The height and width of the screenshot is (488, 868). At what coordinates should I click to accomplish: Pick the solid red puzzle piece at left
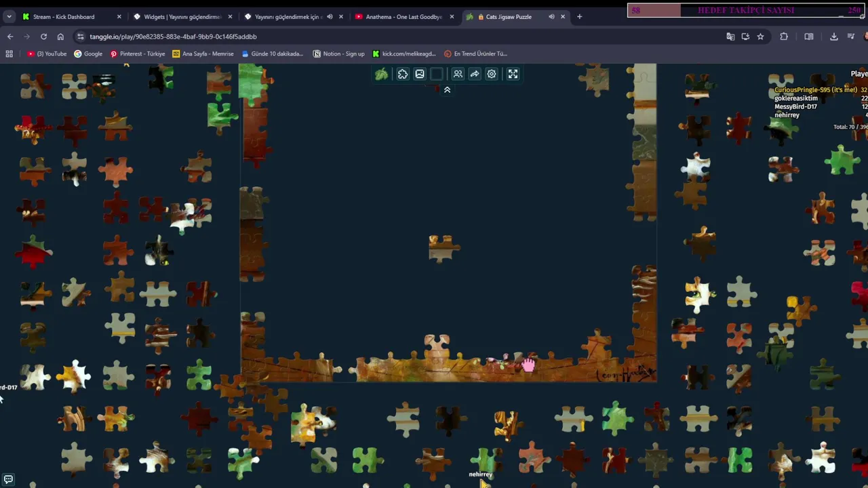point(34,252)
